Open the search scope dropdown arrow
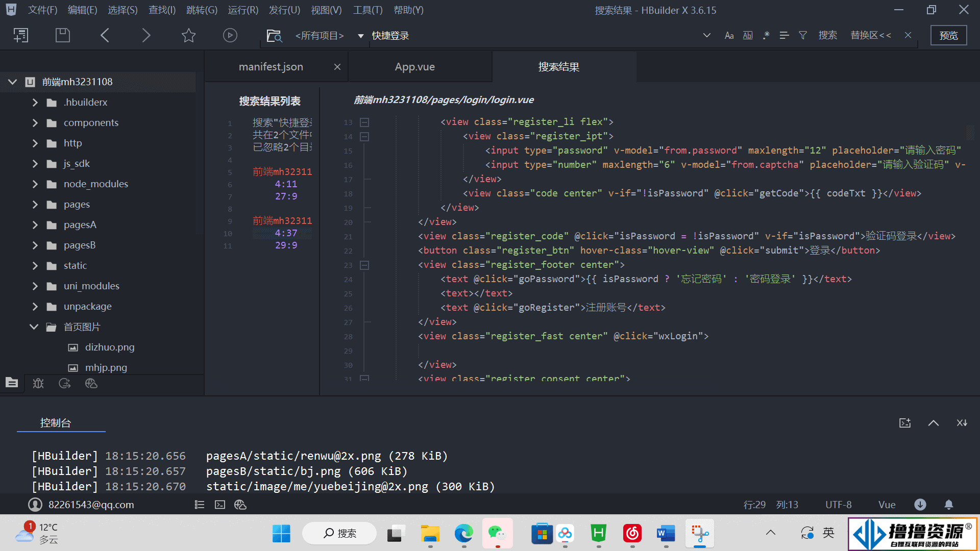Screen dimensions: 980x551 (x=361, y=36)
